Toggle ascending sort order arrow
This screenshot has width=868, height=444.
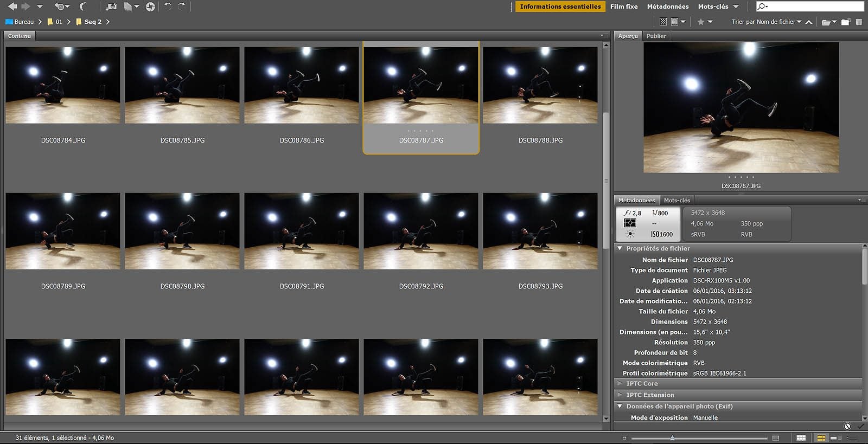[809, 22]
